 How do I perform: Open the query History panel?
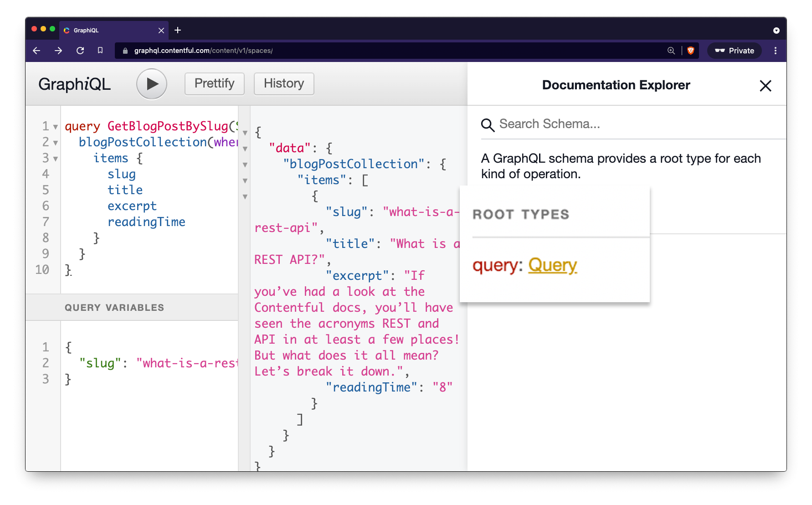coord(283,84)
